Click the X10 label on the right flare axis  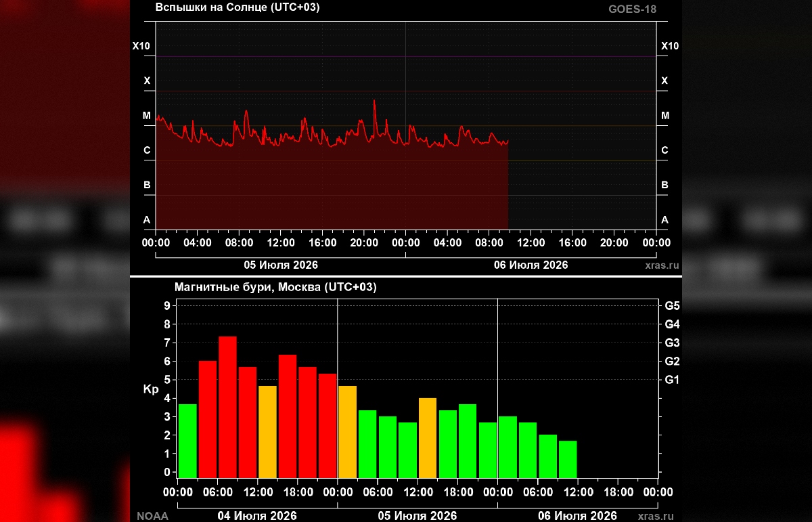click(670, 46)
